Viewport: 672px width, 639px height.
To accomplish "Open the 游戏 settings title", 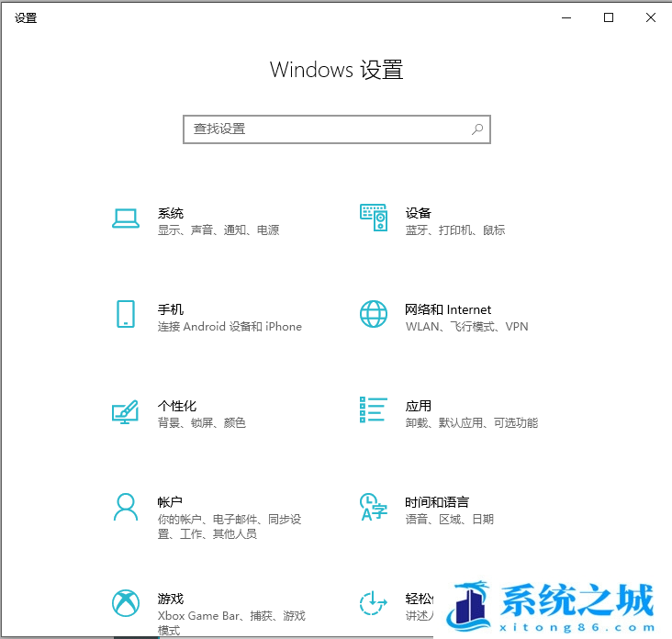I will [x=171, y=599].
